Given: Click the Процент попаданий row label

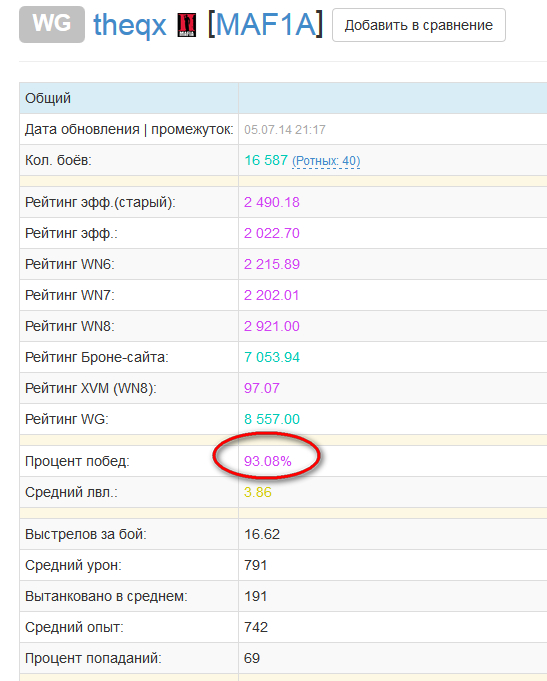Looking at the screenshot, I should (x=93, y=658).
